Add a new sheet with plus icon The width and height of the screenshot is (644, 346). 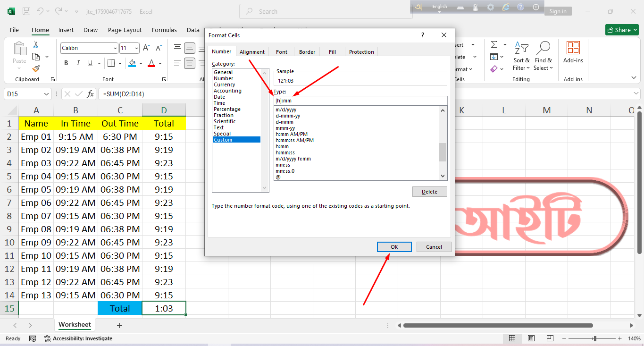click(119, 325)
